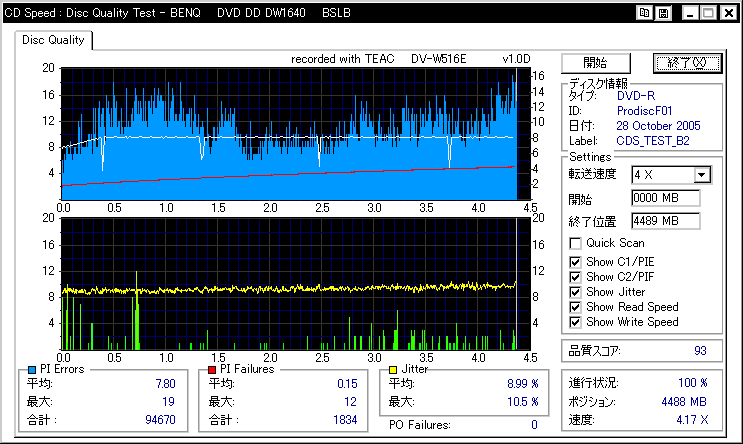Toggle the Show Write Speed checkbox
This screenshot has height=444, width=743.
click(575, 323)
